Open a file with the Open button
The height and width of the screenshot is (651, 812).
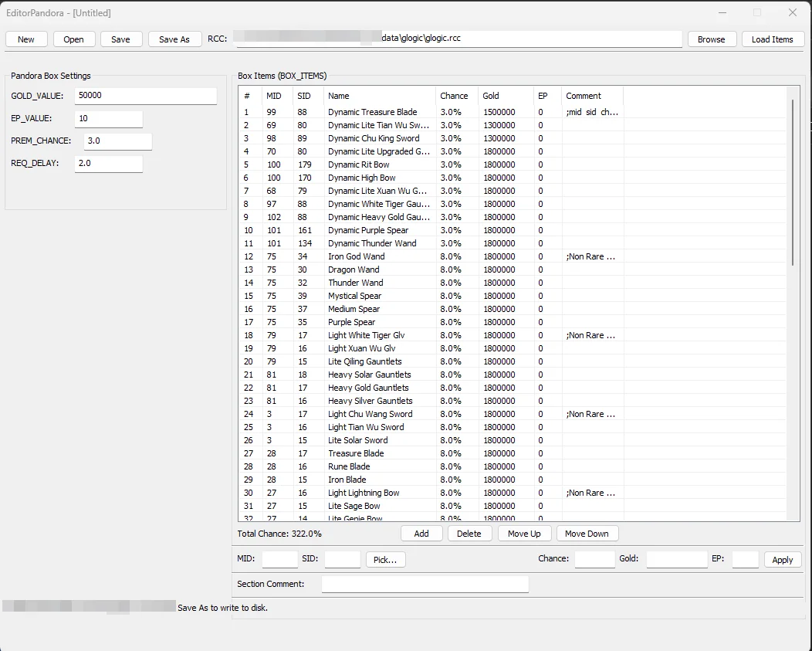73,39
